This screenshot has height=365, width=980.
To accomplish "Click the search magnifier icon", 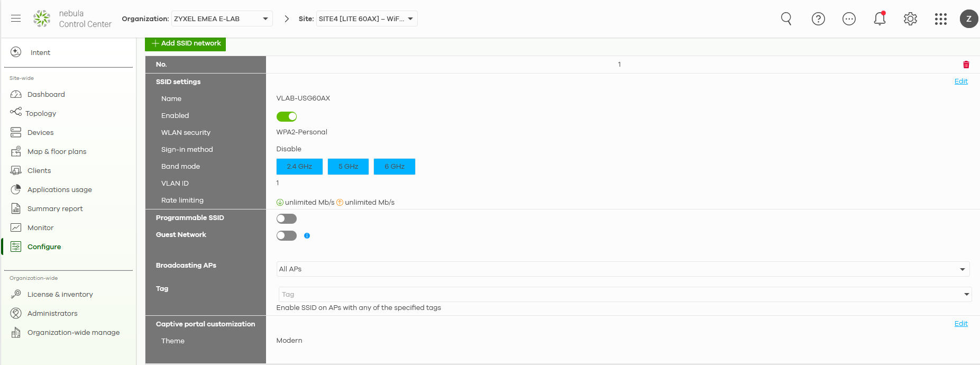I will [786, 19].
